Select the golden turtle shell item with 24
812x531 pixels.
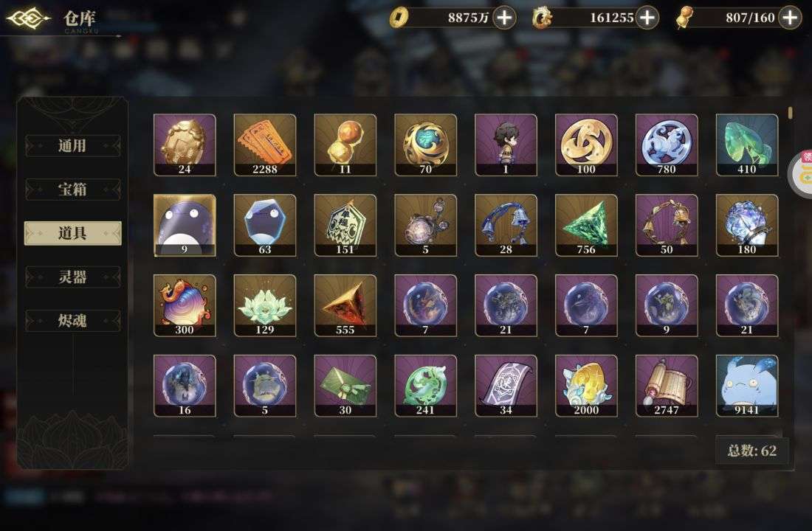point(185,145)
